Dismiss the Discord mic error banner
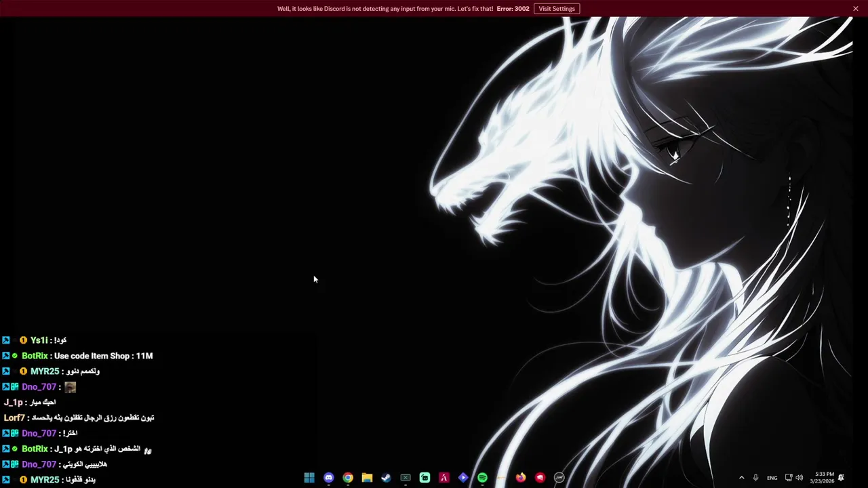The height and width of the screenshot is (488, 868). click(x=856, y=9)
